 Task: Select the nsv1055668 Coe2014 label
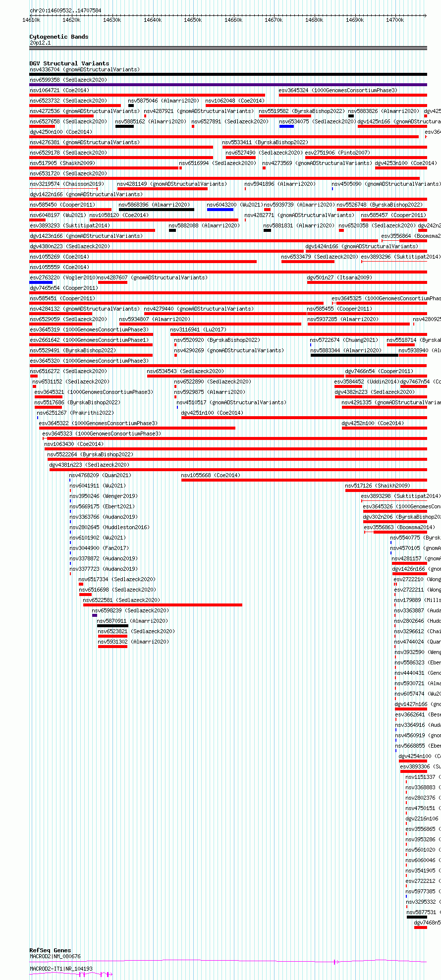[x=211, y=475]
